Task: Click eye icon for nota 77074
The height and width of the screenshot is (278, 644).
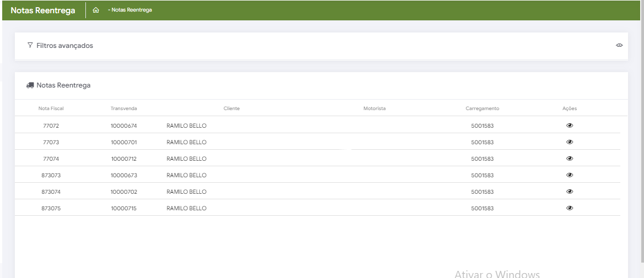Action: tap(570, 159)
